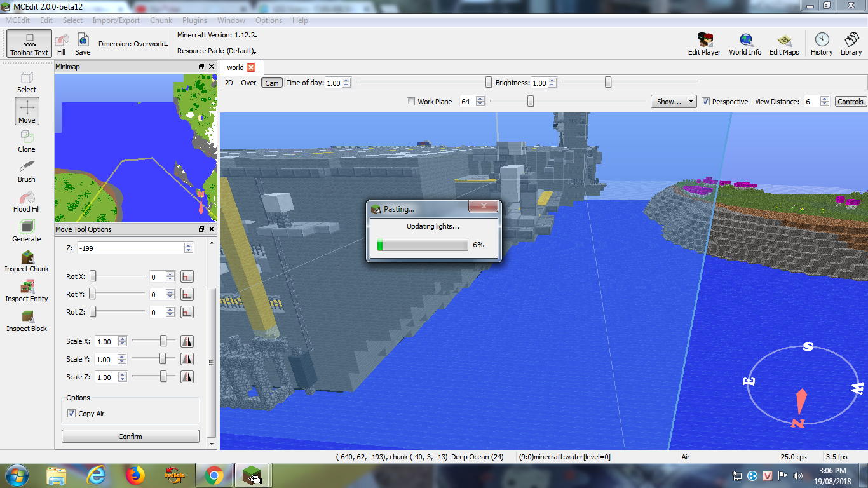Image resolution: width=868 pixels, height=488 pixels.
Task: Click the Rot Y slider handle
Action: click(93, 294)
